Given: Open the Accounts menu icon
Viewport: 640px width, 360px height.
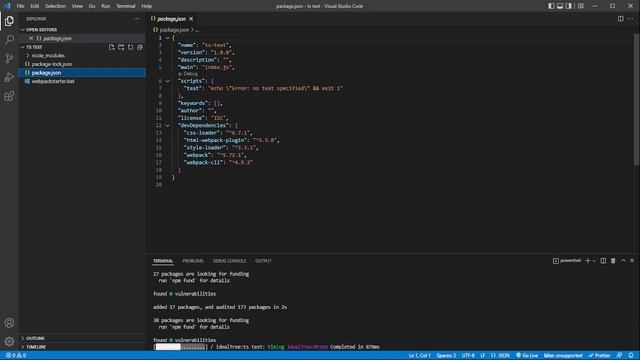Looking at the screenshot, I should click(9, 323).
